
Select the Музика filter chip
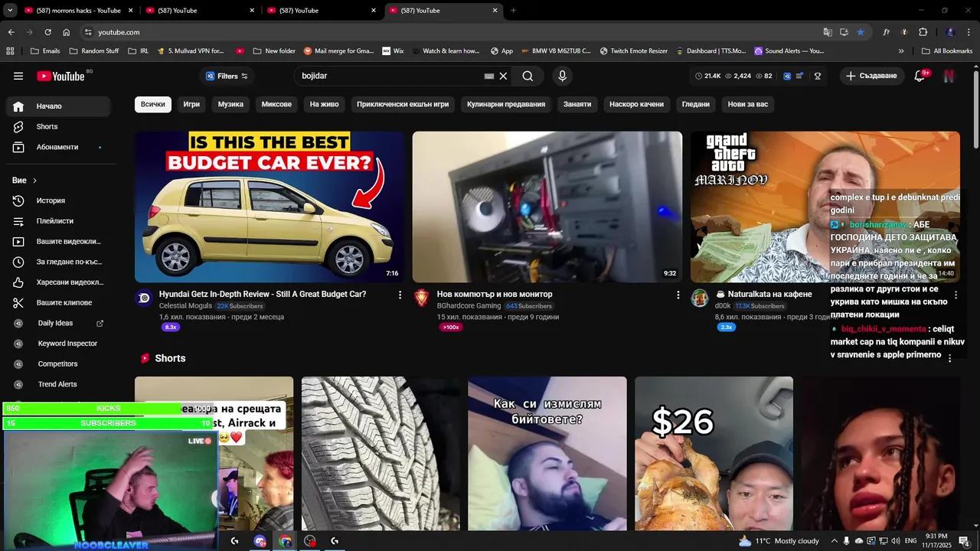coord(230,104)
